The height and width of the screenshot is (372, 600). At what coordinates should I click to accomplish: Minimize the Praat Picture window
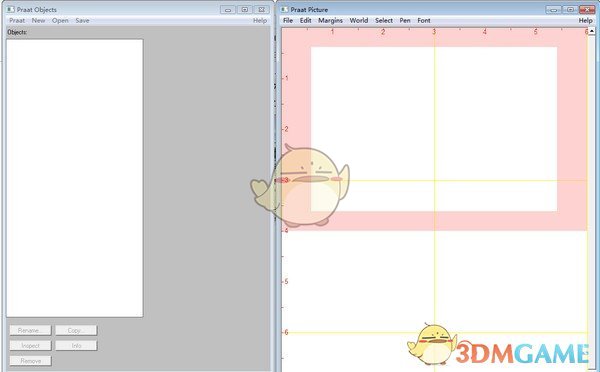(x=553, y=10)
